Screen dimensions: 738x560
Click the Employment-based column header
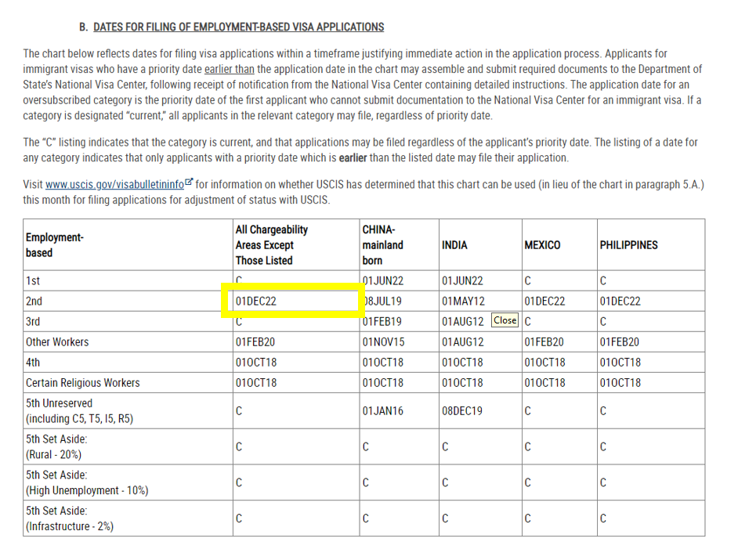[55, 244]
